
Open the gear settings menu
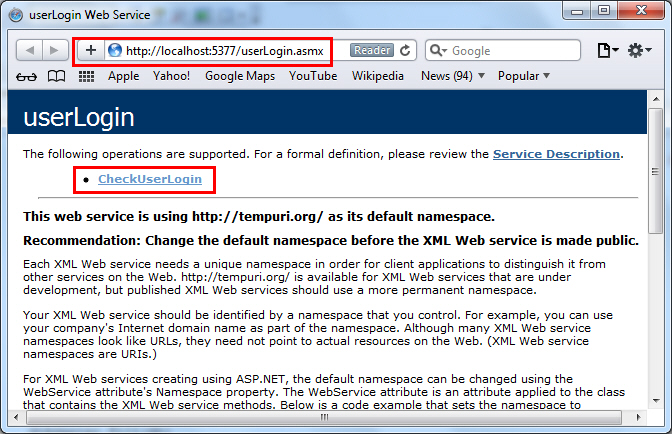click(x=639, y=51)
